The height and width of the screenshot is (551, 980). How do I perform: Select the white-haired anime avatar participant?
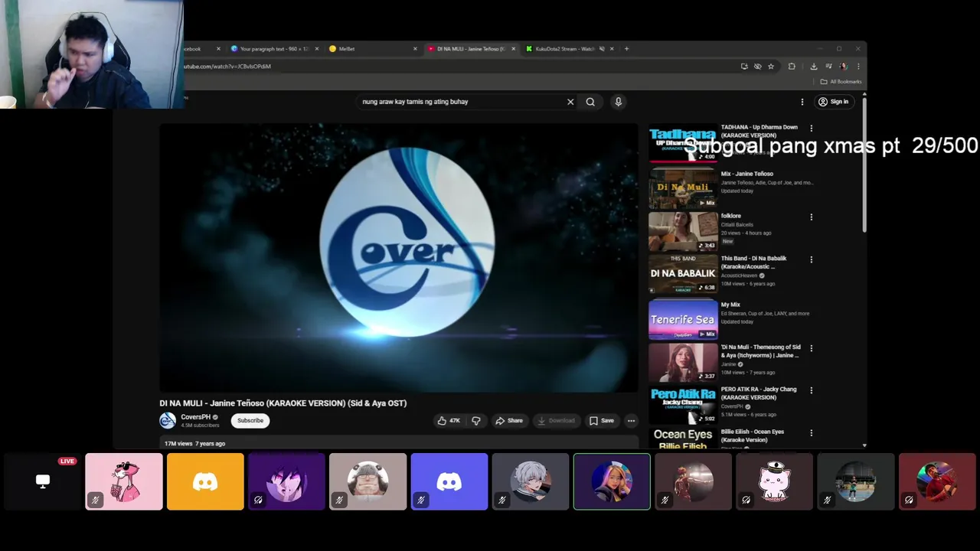531,481
